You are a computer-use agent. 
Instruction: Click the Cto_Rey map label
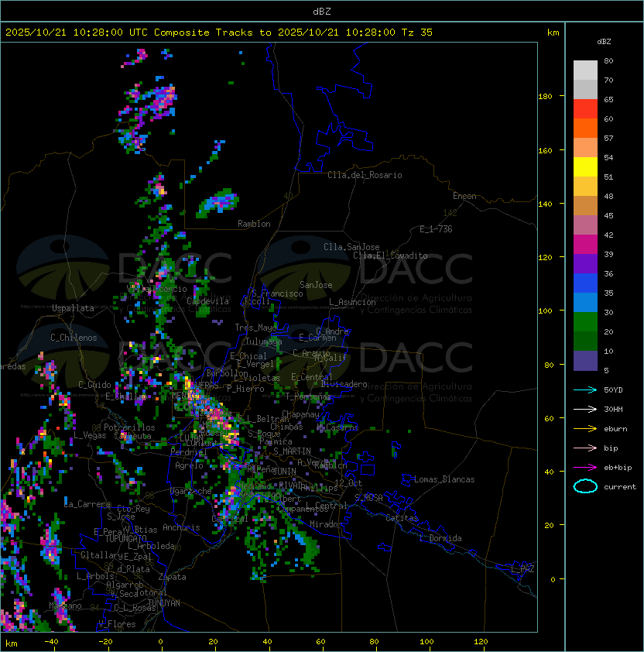[x=133, y=509]
